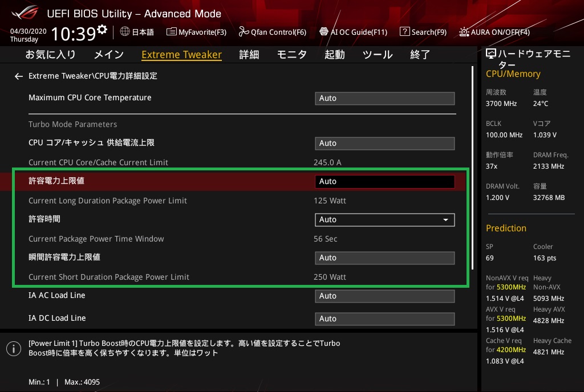Click the 4828 MHz Heavy AVX value
Image resolution: width=584 pixels, height=392 pixels.
pos(549,321)
